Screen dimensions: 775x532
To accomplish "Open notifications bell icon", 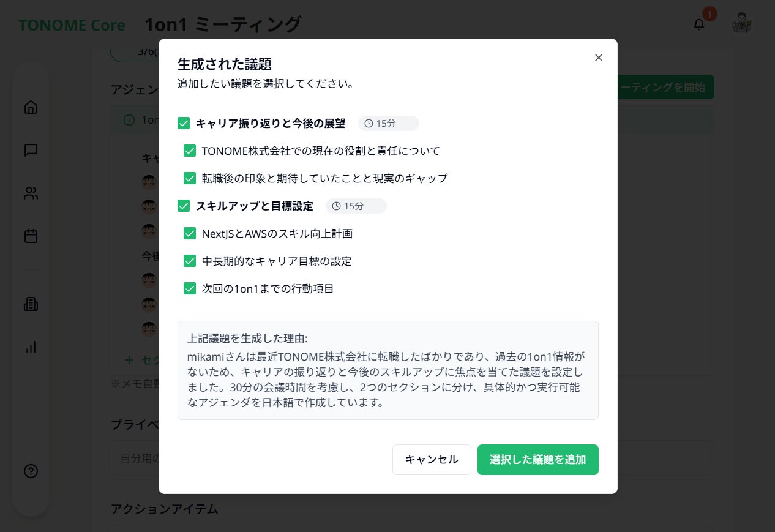I will pos(699,24).
